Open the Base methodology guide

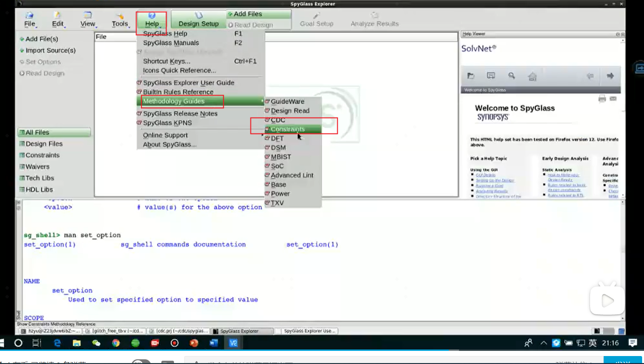(292, 185)
